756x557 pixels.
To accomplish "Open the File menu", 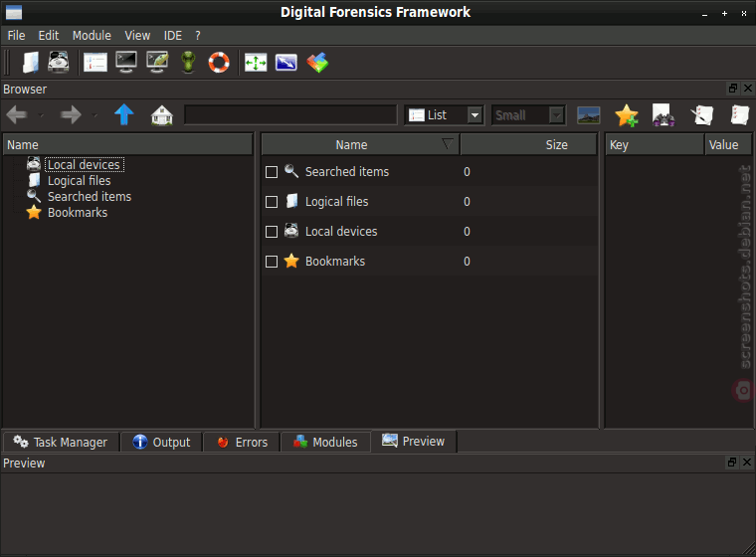I will coord(16,36).
